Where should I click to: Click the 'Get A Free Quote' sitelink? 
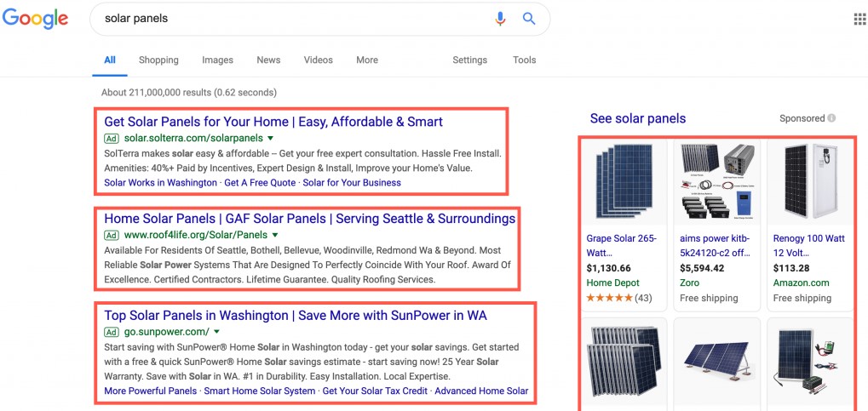260,182
